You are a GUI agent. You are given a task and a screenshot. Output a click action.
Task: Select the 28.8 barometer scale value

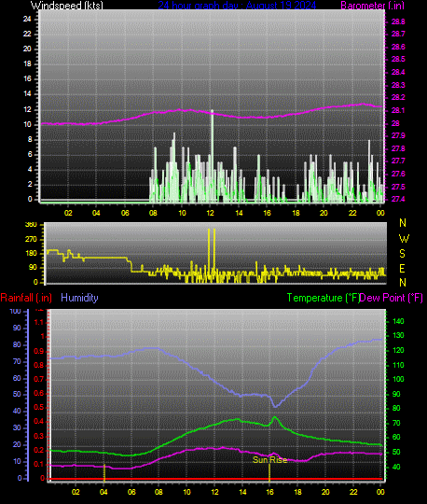[x=398, y=21]
